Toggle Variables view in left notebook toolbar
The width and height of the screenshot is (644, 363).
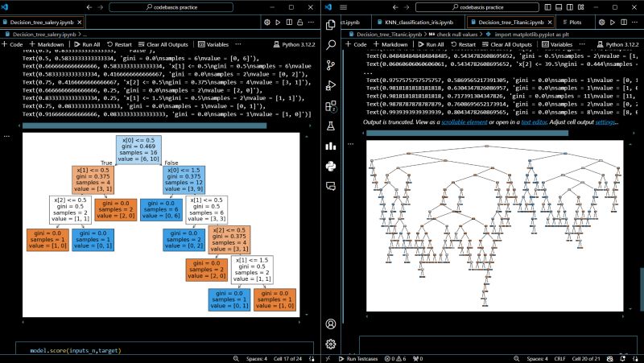click(213, 44)
